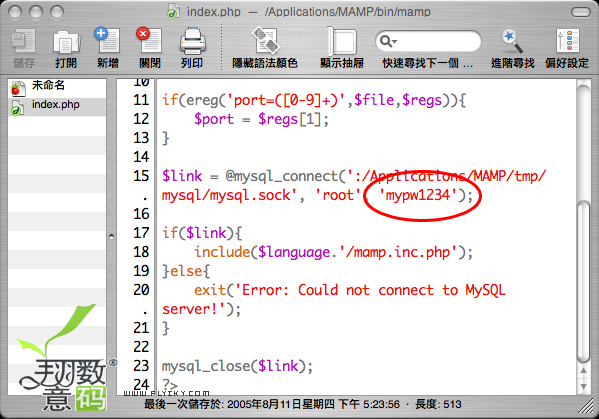Click the Save (儲存) toolbar icon
The image size is (599, 419).
pyautogui.click(x=24, y=41)
